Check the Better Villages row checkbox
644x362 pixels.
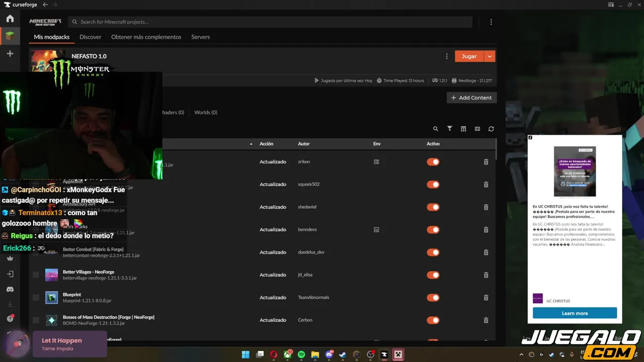click(x=36, y=275)
